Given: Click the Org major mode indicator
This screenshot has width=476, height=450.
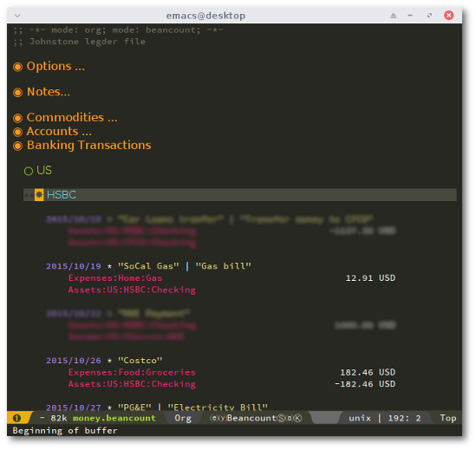Looking at the screenshot, I should (x=183, y=418).
